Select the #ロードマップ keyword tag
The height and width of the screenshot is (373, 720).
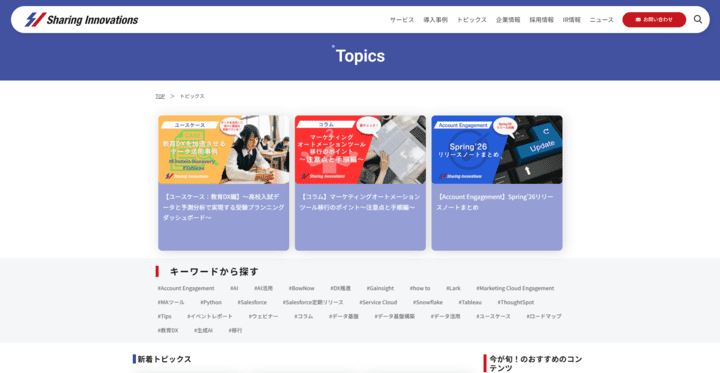(544, 316)
